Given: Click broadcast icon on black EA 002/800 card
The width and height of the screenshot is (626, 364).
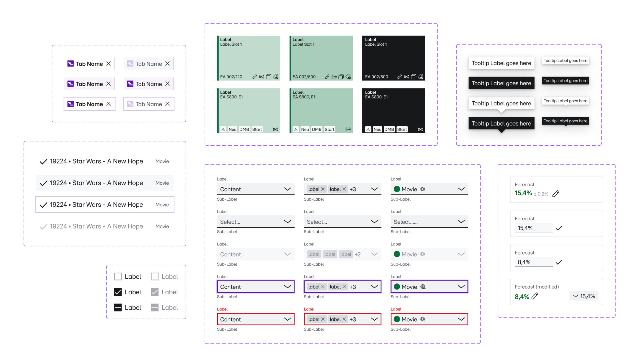Looking at the screenshot, I should pos(406,77).
